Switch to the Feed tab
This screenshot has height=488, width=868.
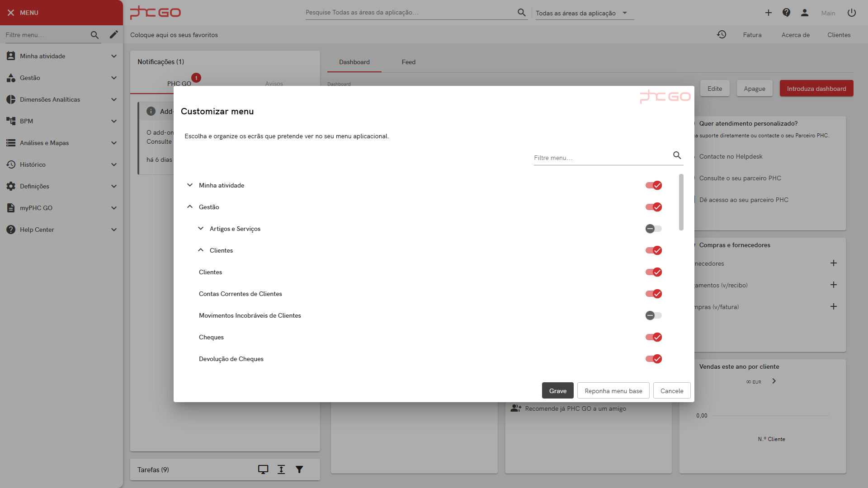[x=408, y=62]
